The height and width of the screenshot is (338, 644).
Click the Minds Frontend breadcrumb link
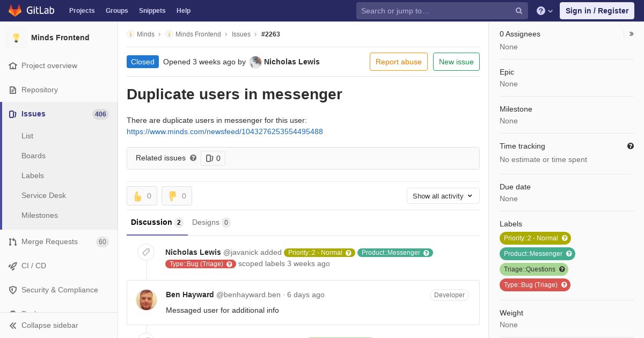pyautogui.click(x=198, y=34)
